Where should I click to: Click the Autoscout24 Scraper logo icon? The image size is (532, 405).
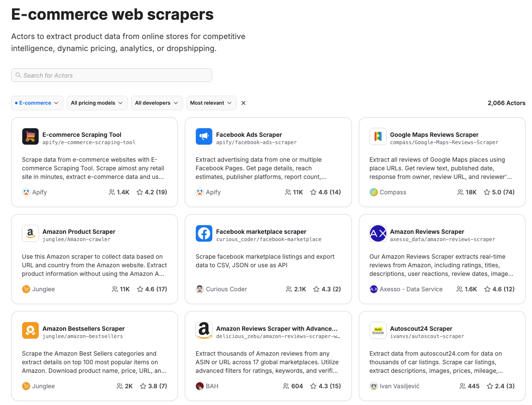pyautogui.click(x=378, y=330)
